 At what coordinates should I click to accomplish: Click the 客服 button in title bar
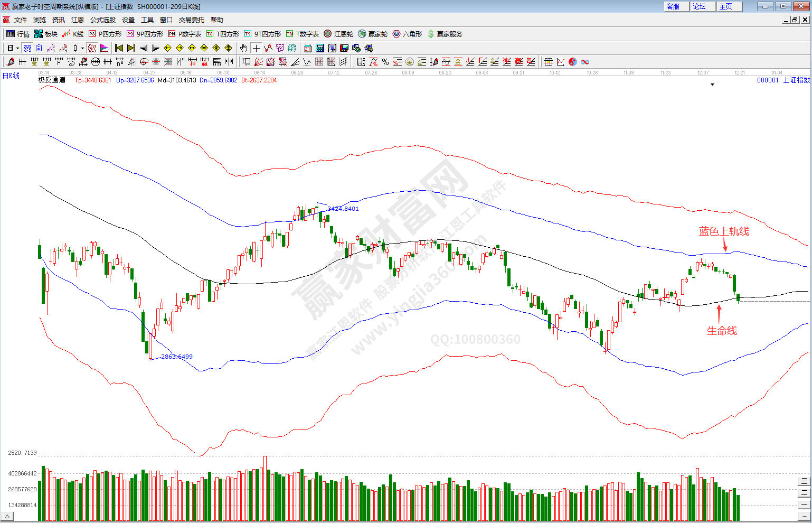coord(676,6)
